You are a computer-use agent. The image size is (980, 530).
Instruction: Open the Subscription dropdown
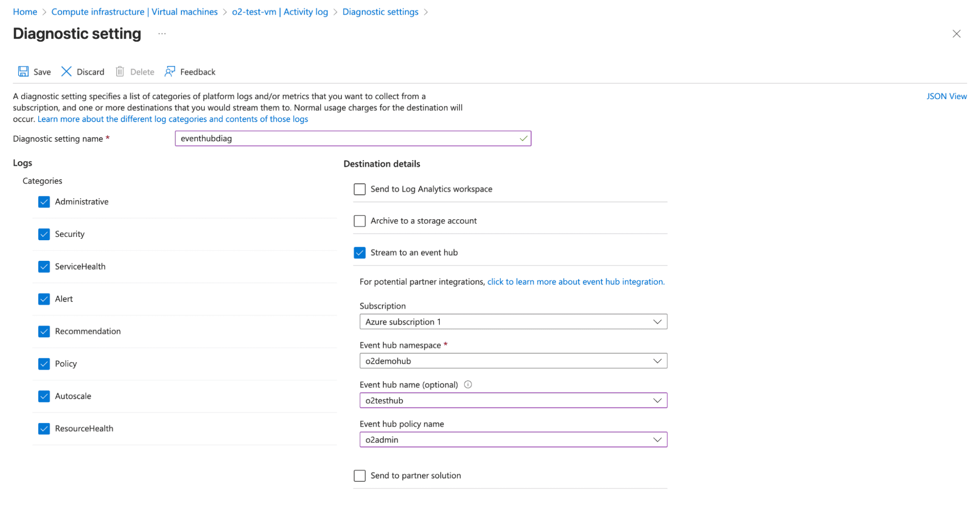pos(658,321)
